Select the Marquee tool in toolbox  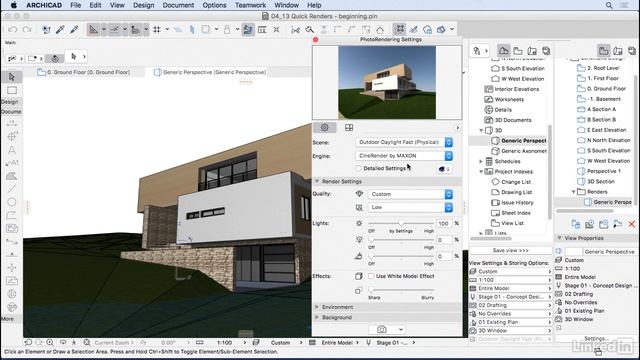(x=12, y=90)
